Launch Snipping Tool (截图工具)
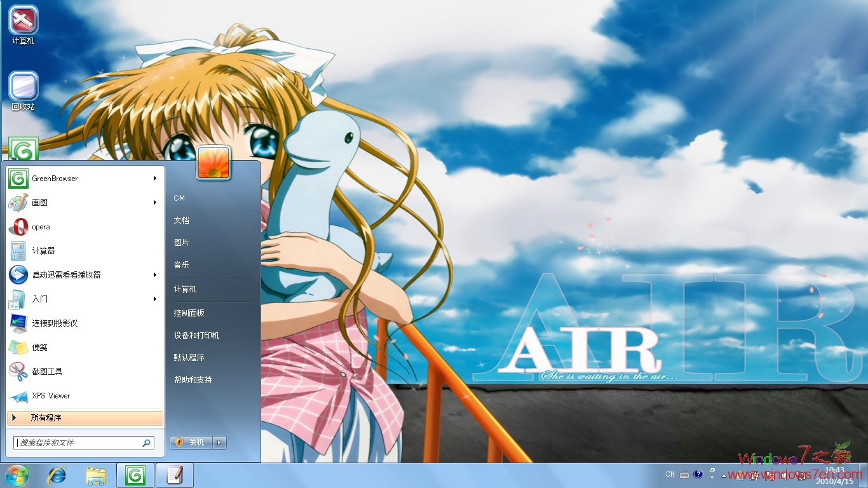This screenshot has height=488, width=868. pyautogui.click(x=85, y=372)
